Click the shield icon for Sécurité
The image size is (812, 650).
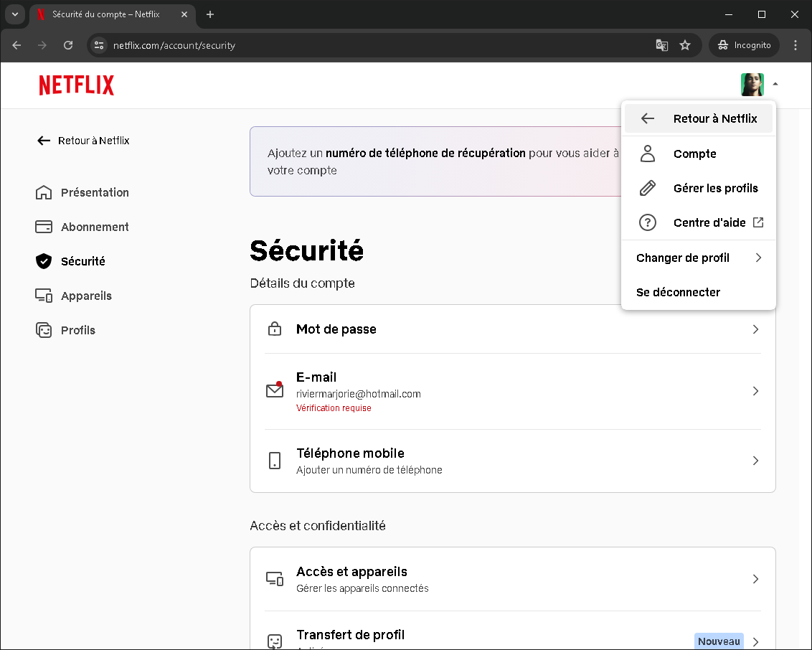click(x=44, y=261)
